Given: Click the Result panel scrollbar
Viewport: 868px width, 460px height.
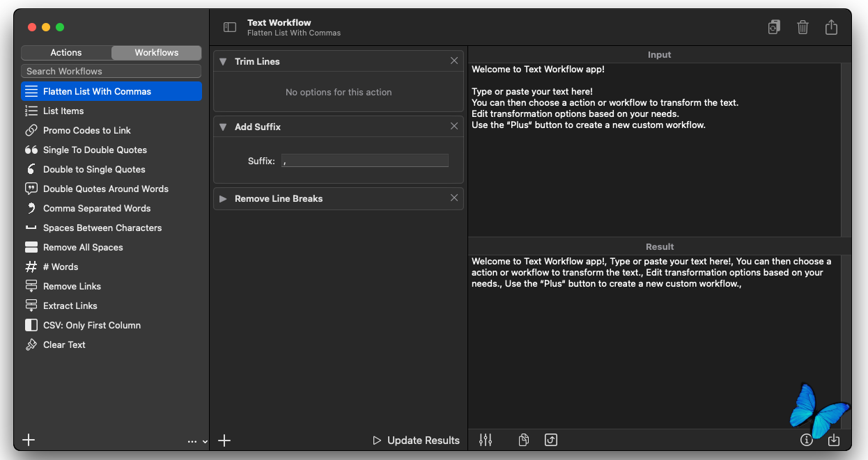Looking at the screenshot, I should click(x=846, y=341).
